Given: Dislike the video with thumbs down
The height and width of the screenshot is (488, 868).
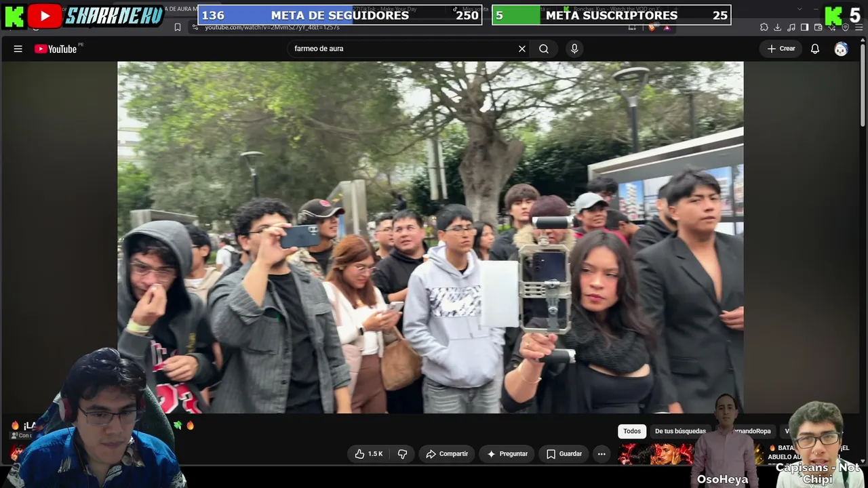Looking at the screenshot, I should click(402, 454).
